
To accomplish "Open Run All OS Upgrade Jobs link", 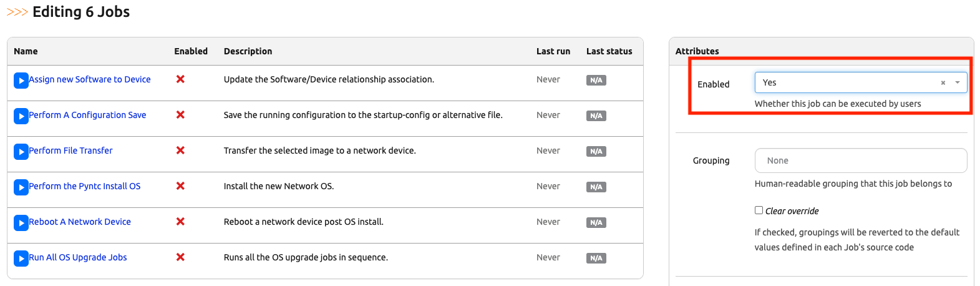I will [x=78, y=257].
